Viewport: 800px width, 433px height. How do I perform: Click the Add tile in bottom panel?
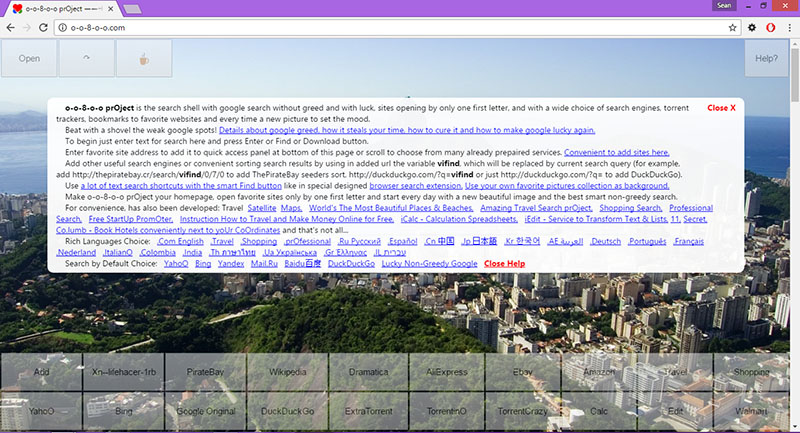click(x=41, y=372)
